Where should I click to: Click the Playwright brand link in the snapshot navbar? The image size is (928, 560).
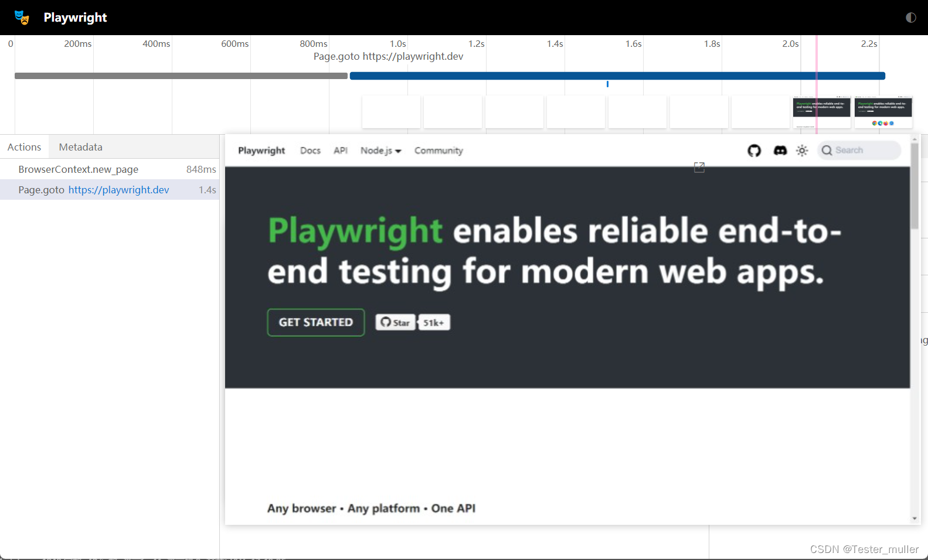[261, 151]
